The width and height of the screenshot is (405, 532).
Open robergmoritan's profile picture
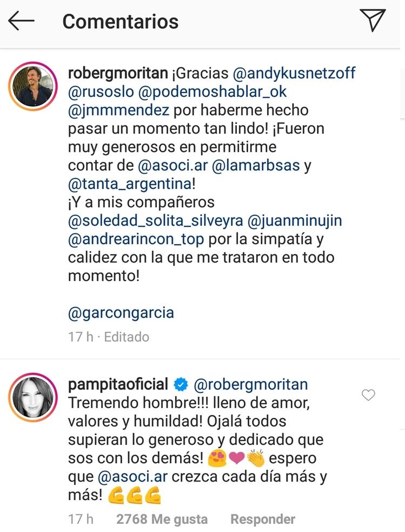33,87
